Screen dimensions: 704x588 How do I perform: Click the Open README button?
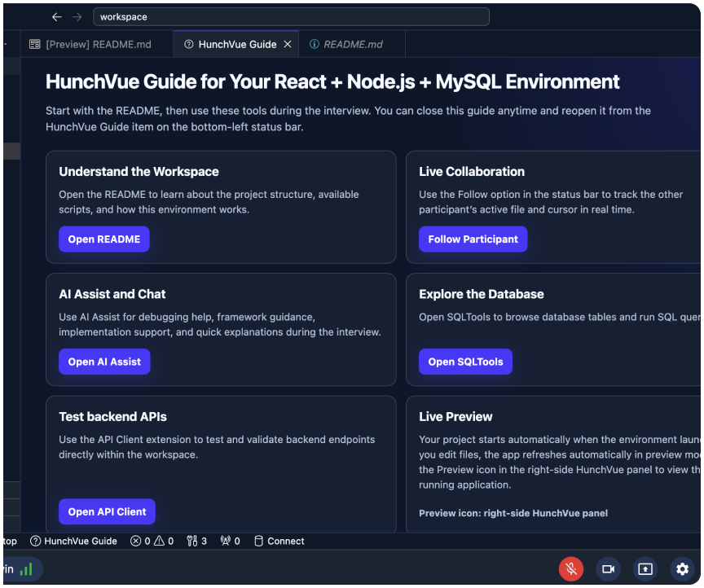tap(104, 239)
